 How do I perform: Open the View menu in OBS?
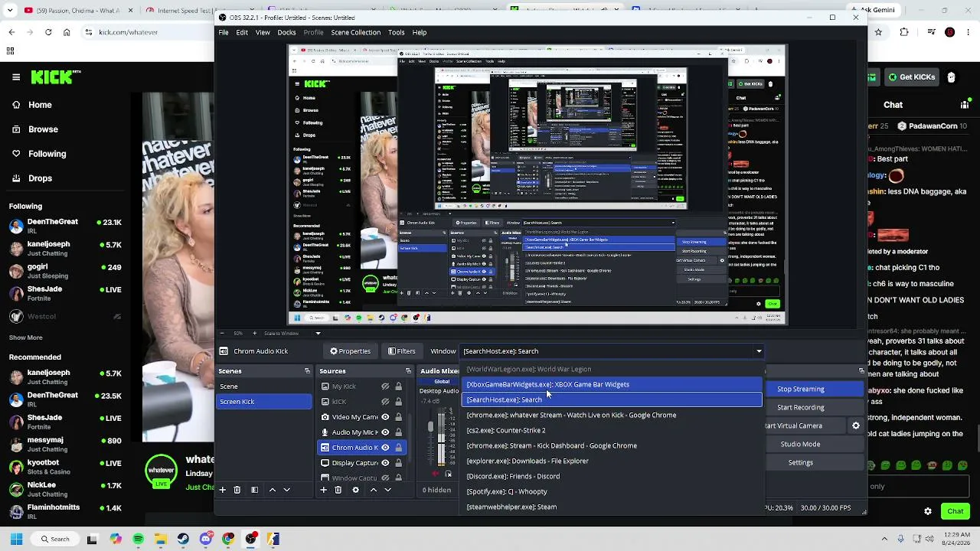tap(263, 32)
